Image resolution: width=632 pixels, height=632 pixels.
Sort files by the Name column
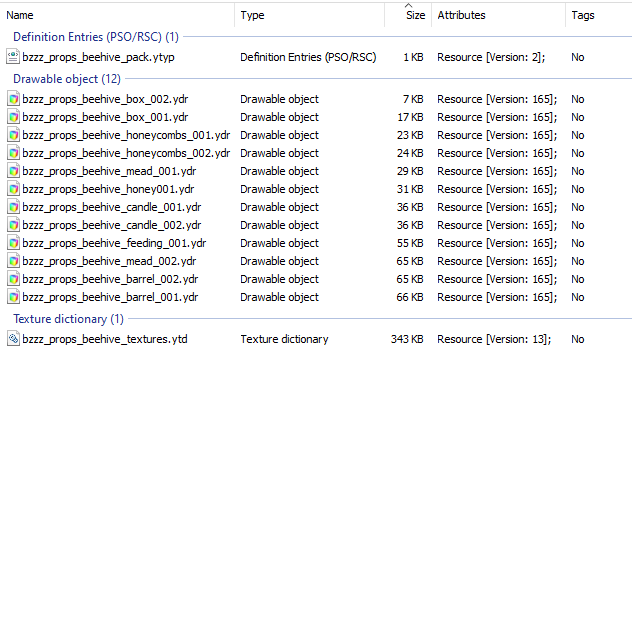[20, 15]
